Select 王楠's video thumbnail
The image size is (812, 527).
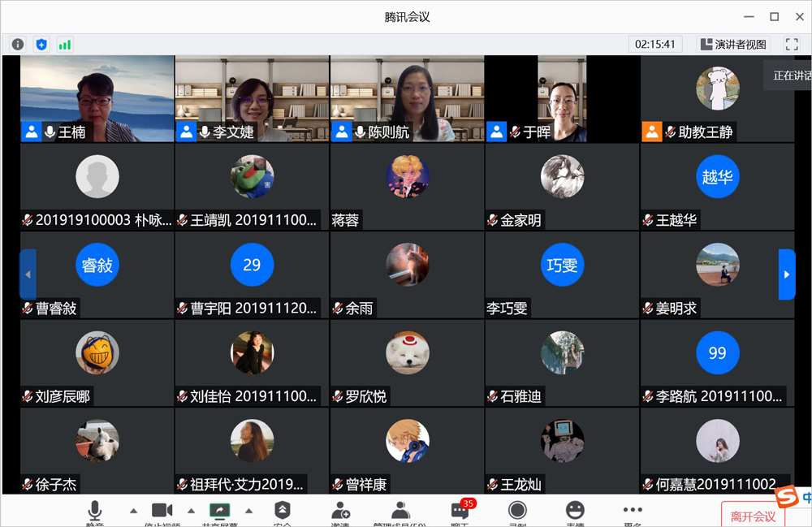tap(97, 98)
